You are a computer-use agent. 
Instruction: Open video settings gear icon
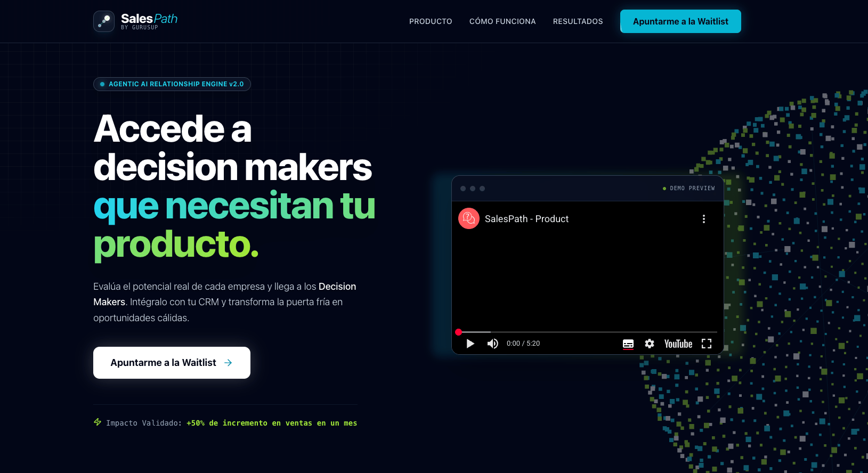click(650, 344)
